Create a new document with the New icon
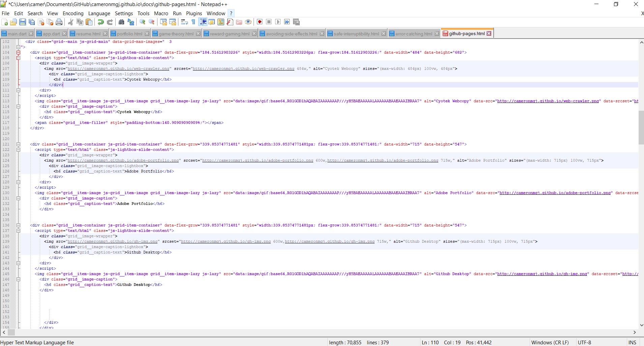The height and width of the screenshot is (346, 644). (x=5, y=22)
